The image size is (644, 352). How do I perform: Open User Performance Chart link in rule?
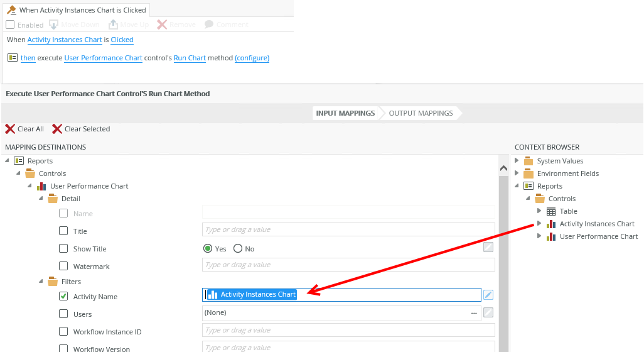(x=103, y=58)
